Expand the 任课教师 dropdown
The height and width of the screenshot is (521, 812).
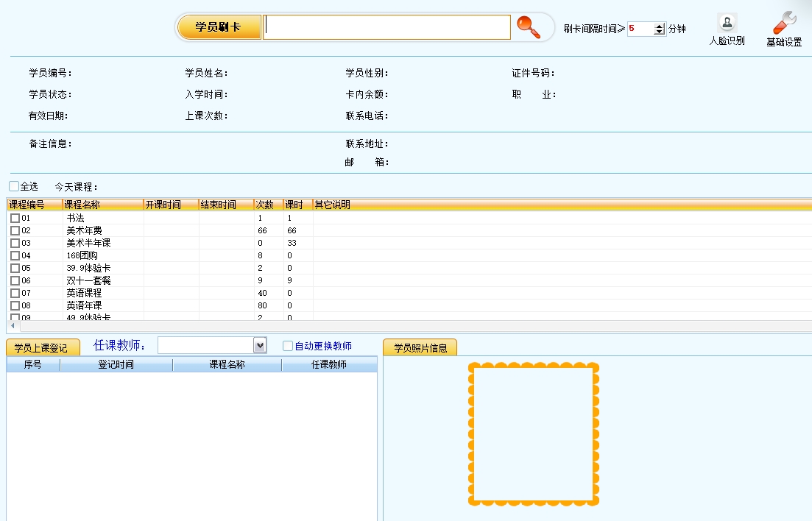pos(259,345)
